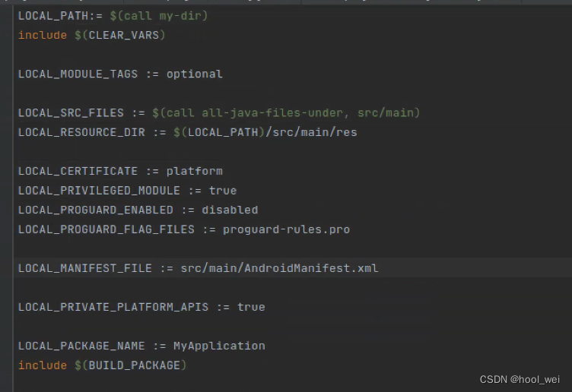Click the LOCAL_SRC_FILES line
This screenshot has width=572, height=392.
(x=219, y=113)
